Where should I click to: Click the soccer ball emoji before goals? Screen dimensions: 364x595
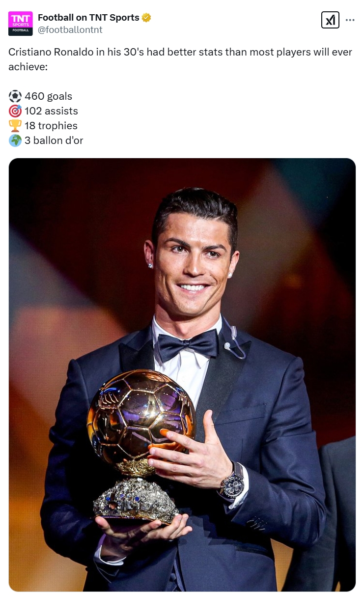click(15, 96)
